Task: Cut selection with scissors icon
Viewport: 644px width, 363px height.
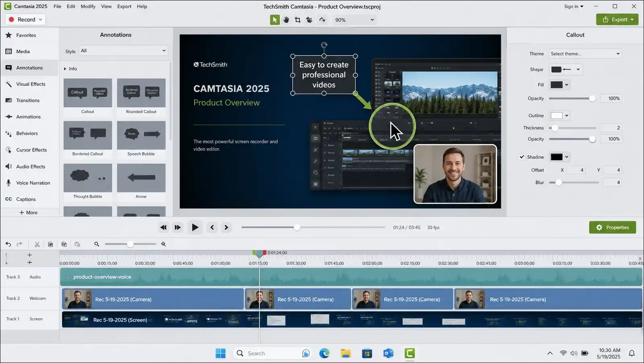Action: pyautogui.click(x=37, y=244)
